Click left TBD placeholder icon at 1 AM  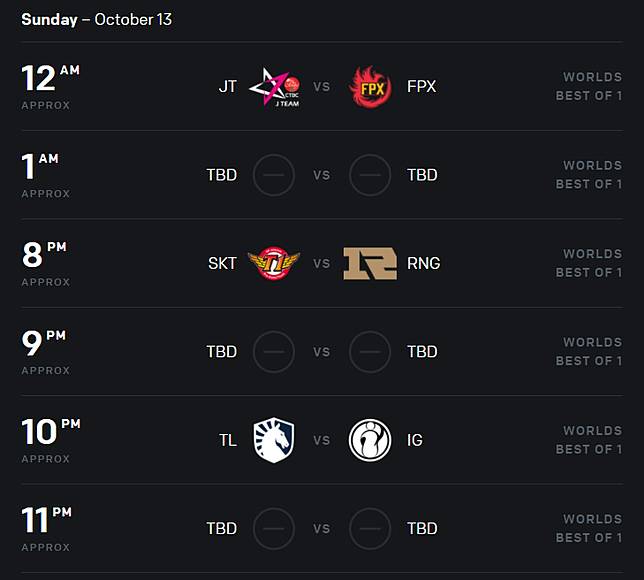pos(274,175)
